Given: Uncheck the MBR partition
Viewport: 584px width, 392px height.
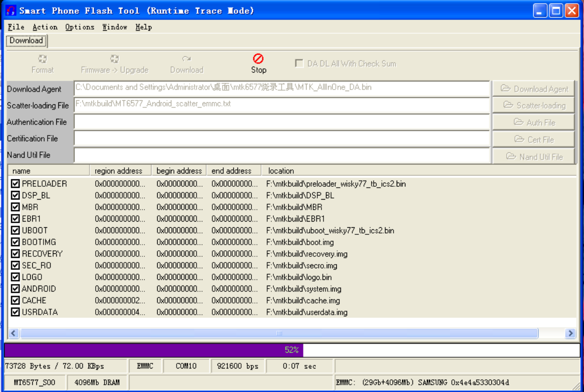Looking at the screenshot, I should (15, 207).
